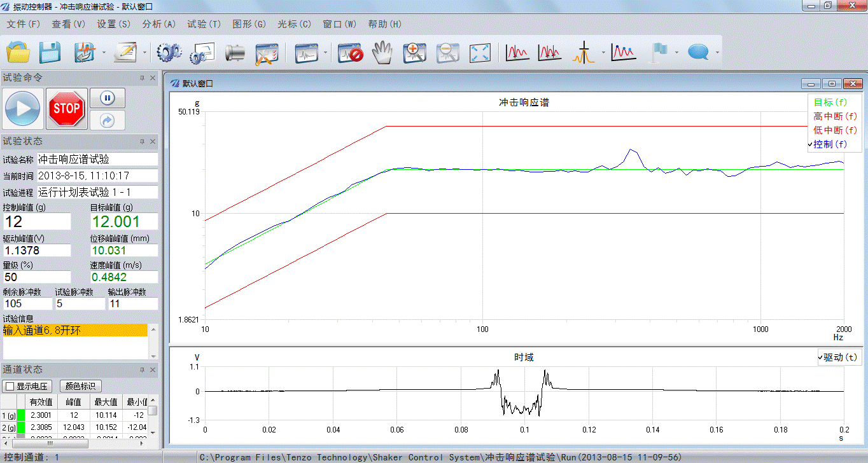Click the peak markers waveform icon
Image resolution: width=868 pixels, height=463 pixels.
624,53
